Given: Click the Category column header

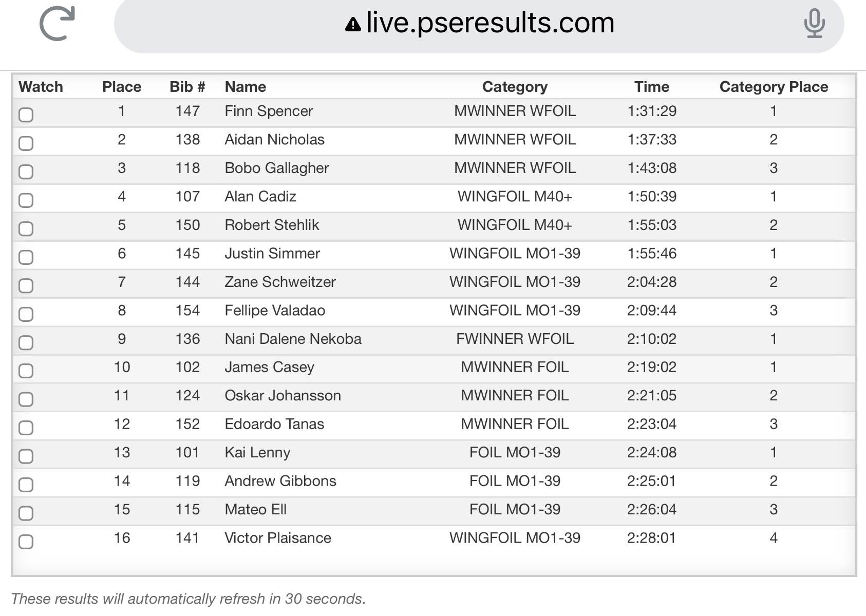Looking at the screenshot, I should 515,87.
